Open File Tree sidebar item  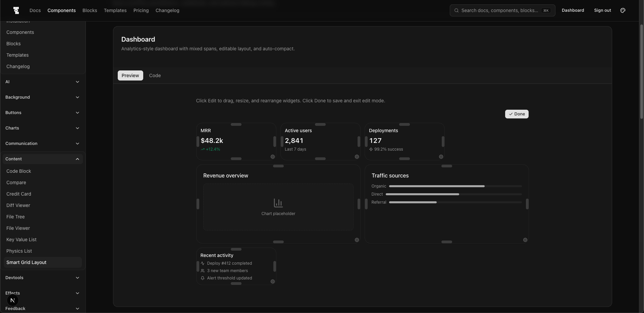(x=43, y=217)
